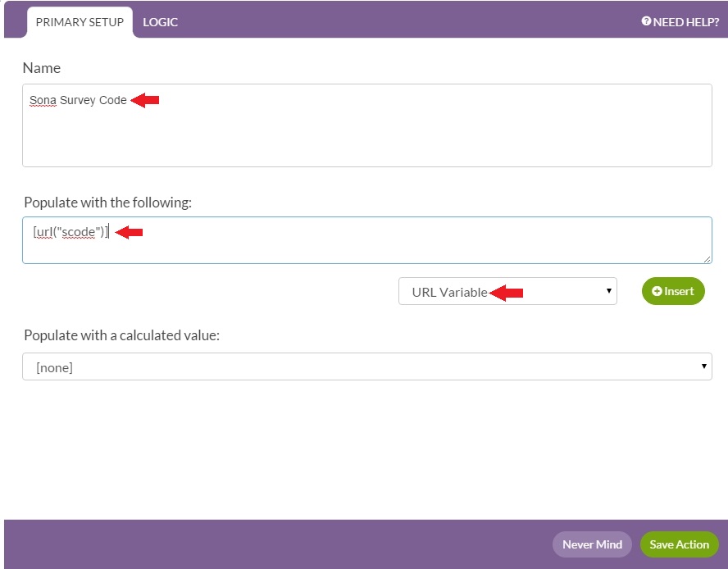The width and height of the screenshot is (728, 569).
Task: Switch to the Logic tab
Action: click(x=161, y=22)
